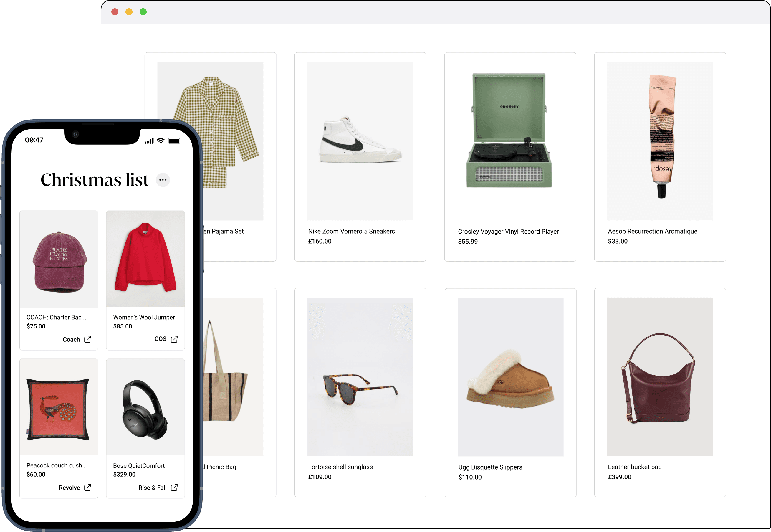The width and height of the screenshot is (771, 532).
Task: Click the £109.00 sunglasses price
Action: [x=320, y=477]
